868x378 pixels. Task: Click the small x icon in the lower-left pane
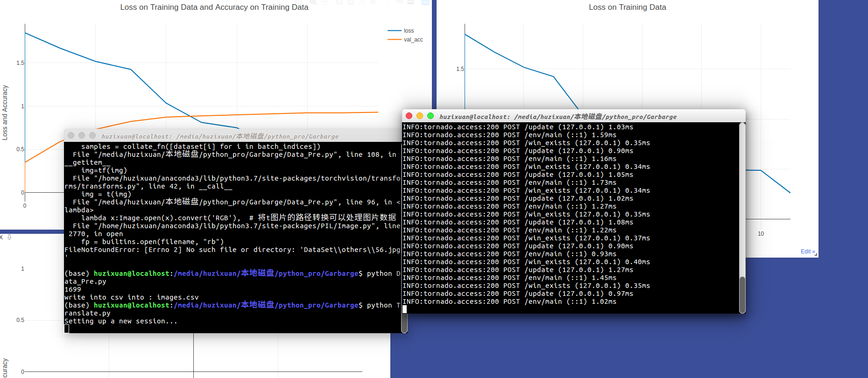1,237
